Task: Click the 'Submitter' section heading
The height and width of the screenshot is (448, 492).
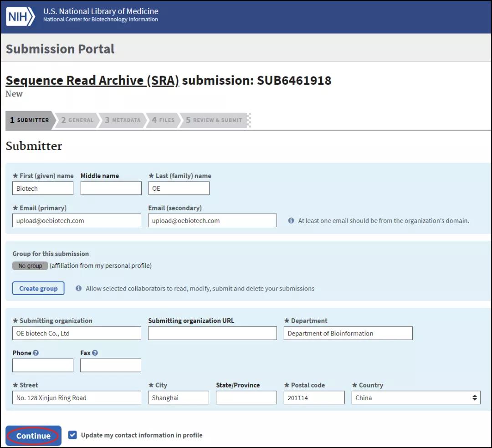Action: 34,146
